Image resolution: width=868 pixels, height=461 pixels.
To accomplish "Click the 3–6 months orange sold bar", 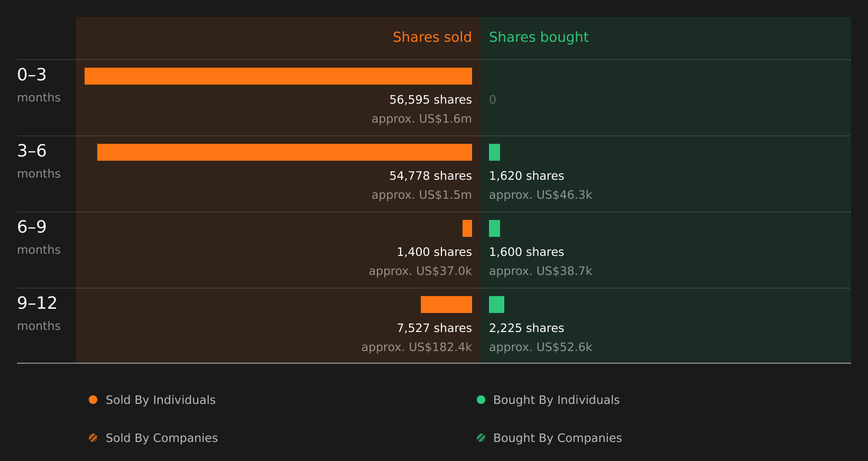I will pos(284,152).
